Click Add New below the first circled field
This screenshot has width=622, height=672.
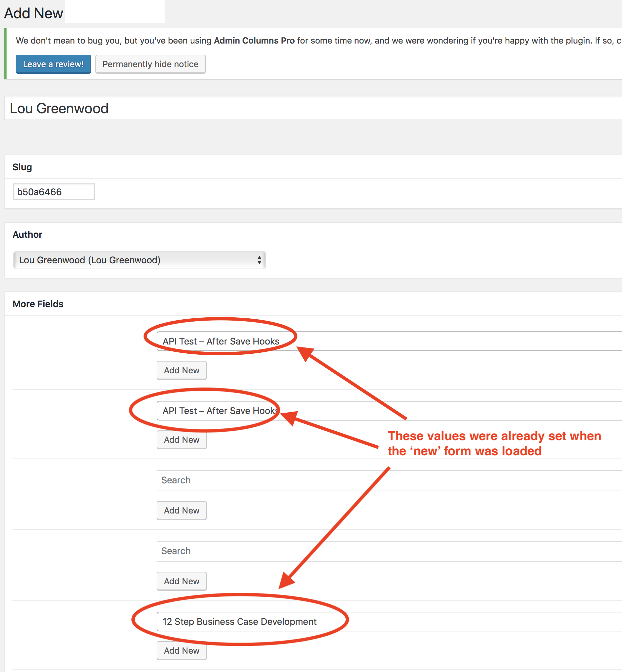(182, 370)
